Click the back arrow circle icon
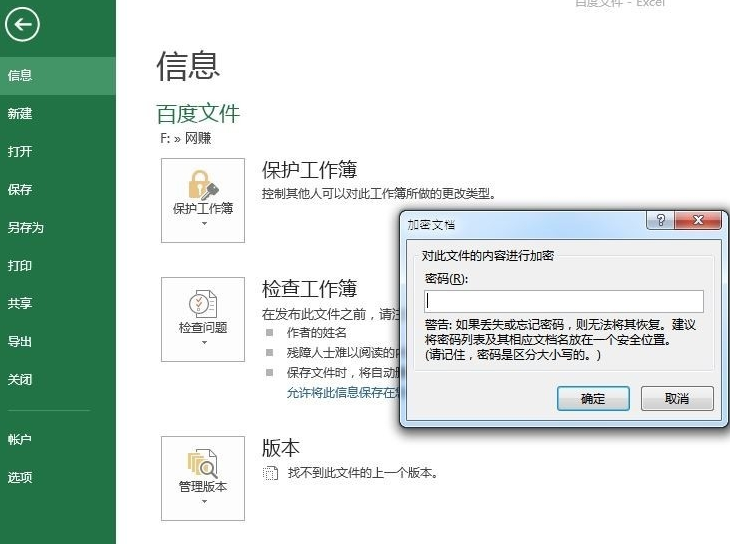 [x=22, y=24]
